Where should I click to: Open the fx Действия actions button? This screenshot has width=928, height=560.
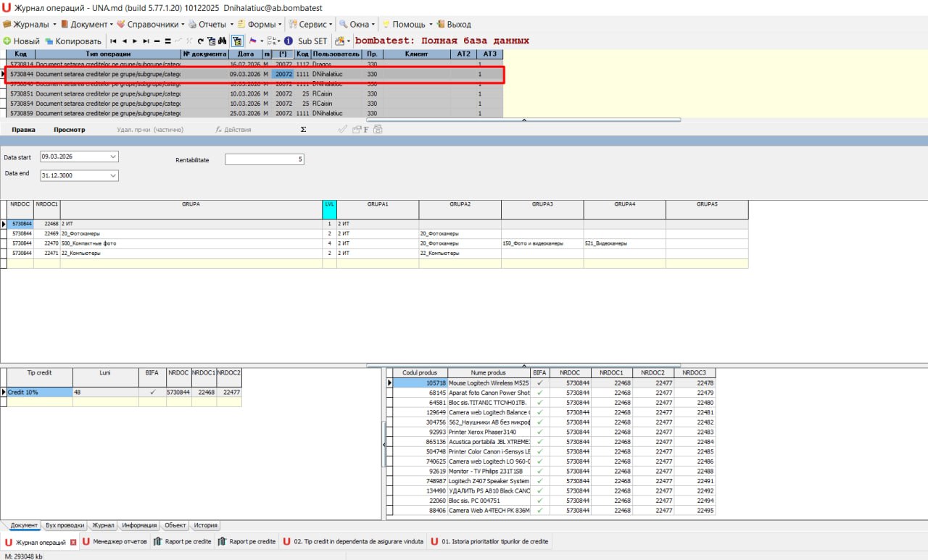(x=233, y=130)
